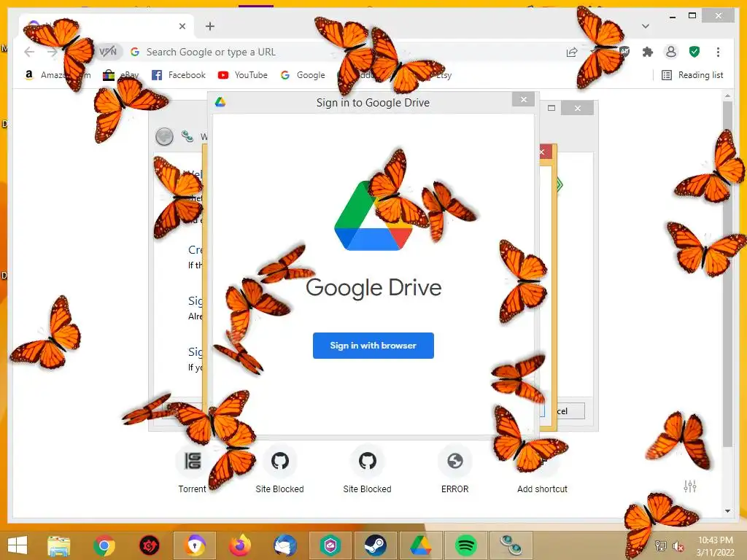Open the browser profile avatar
Screen dimensions: 747x560
point(671,52)
